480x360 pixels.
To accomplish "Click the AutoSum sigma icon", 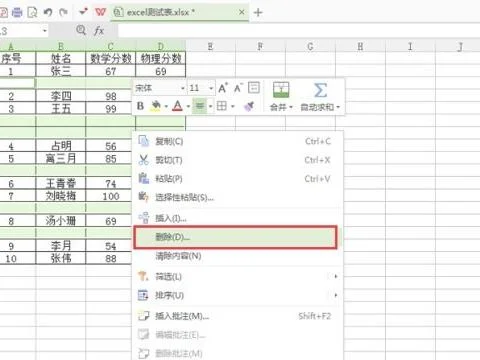I will [x=320, y=90].
